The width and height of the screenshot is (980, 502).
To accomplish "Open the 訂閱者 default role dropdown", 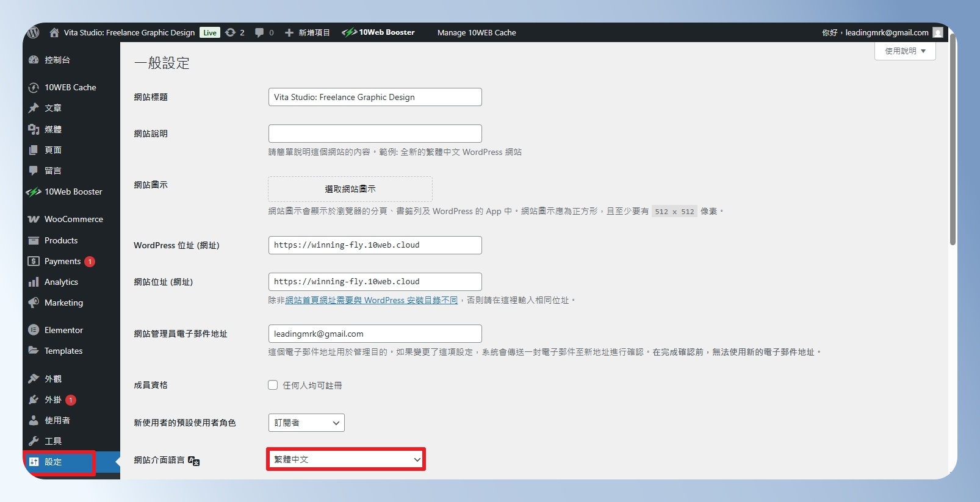I will click(x=306, y=423).
